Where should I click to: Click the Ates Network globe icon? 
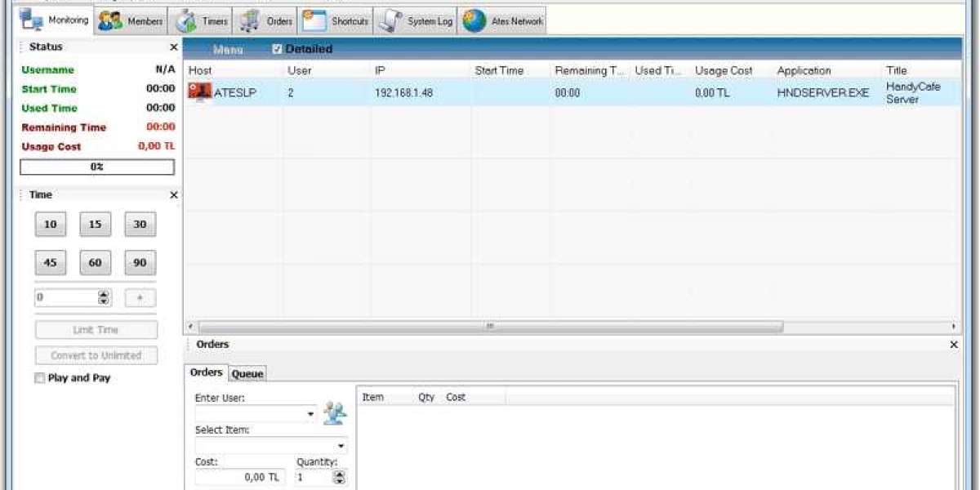(474, 21)
